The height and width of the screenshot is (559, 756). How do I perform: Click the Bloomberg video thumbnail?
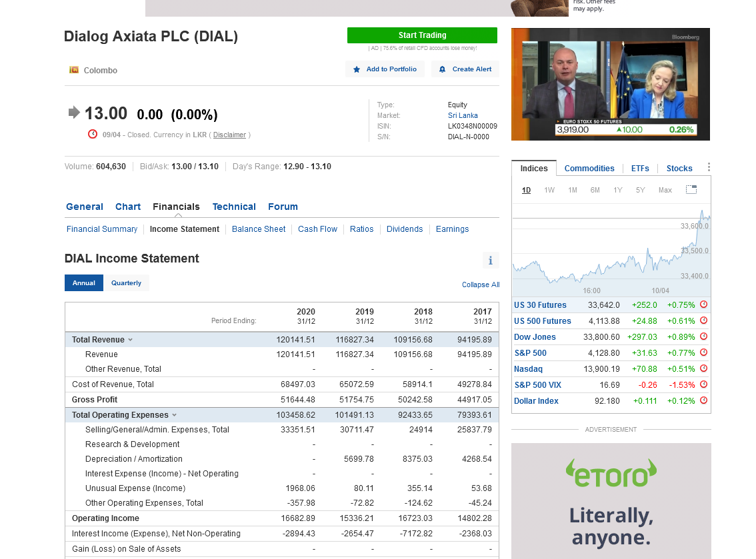pos(611,85)
